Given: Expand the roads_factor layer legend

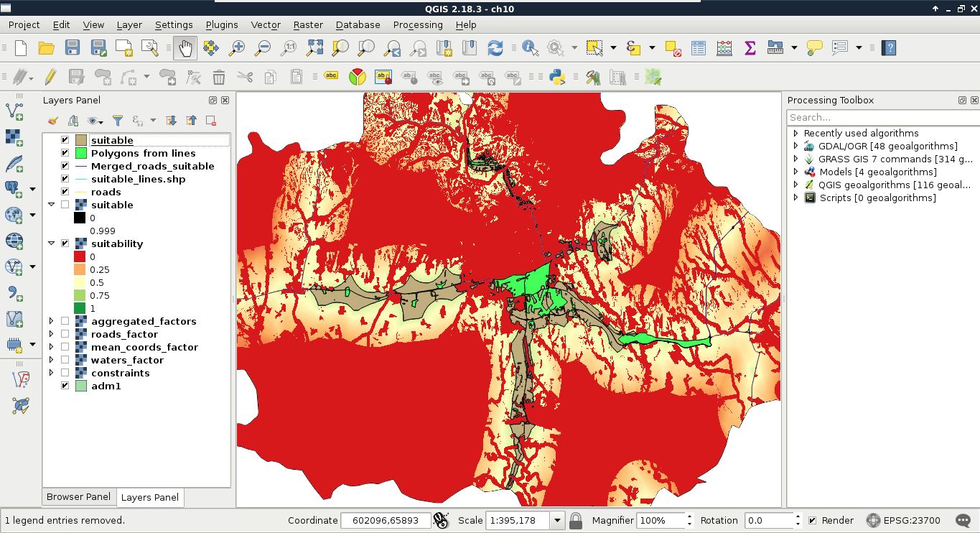Looking at the screenshot, I should (x=51, y=334).
